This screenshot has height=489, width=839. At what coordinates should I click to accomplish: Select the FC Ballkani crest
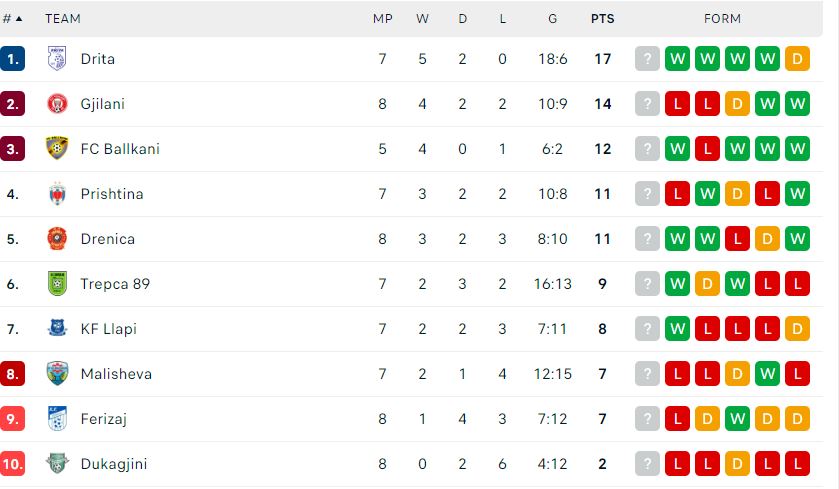pos(57,149)
